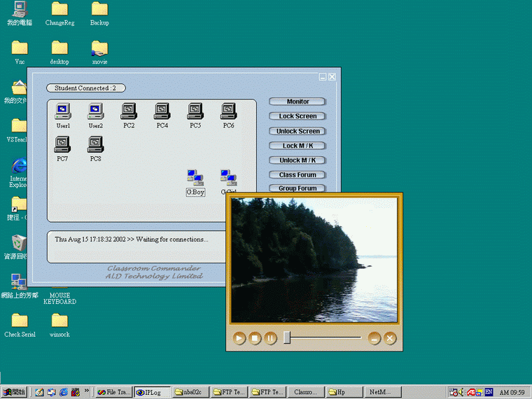Pause the video in the player

click(x=271, y=338)
